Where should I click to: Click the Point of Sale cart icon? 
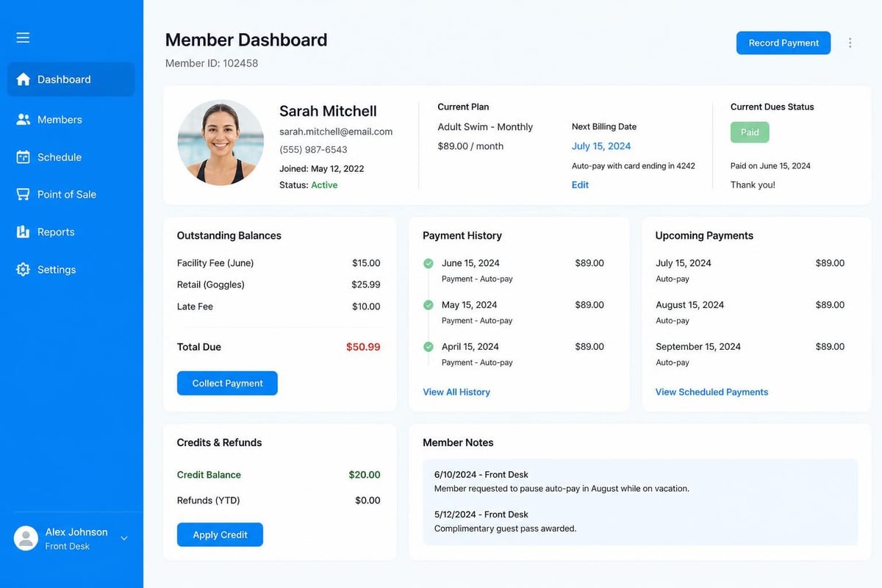[x=23, y=194]
